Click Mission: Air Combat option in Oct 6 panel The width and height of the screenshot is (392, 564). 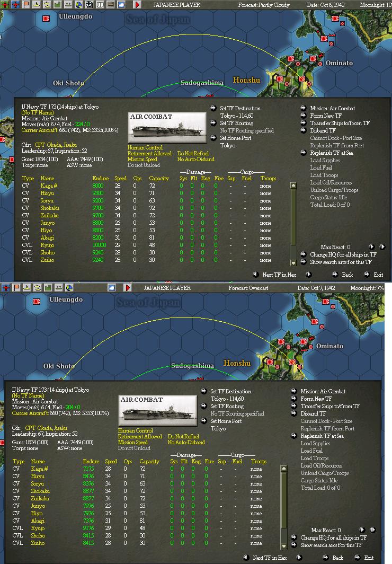click(332, 108)
